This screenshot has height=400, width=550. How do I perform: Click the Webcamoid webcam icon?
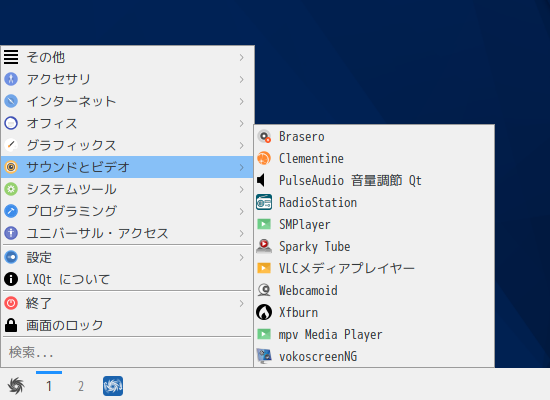264,290
